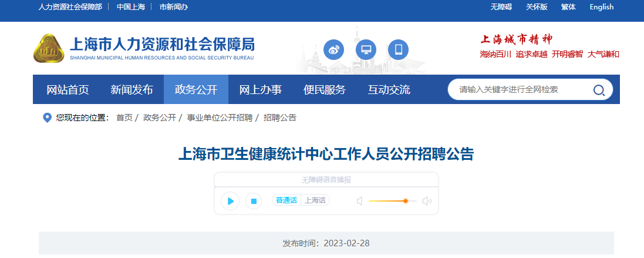Screen dimensions: 644x258
Task: Go to 首页 in breadcrumb
Action: [x=124, y=118]
